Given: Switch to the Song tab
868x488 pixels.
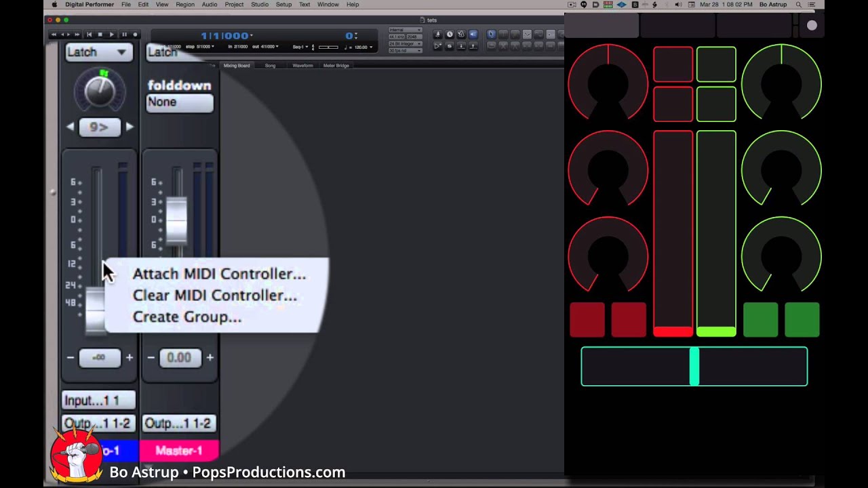Looking at the screenshot, I should pos(270,66).
